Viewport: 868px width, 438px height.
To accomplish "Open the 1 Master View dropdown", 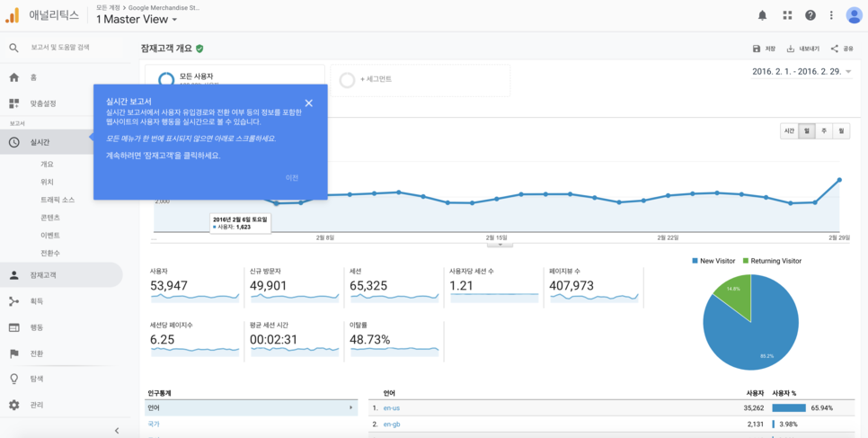I will tap(137, 20).
